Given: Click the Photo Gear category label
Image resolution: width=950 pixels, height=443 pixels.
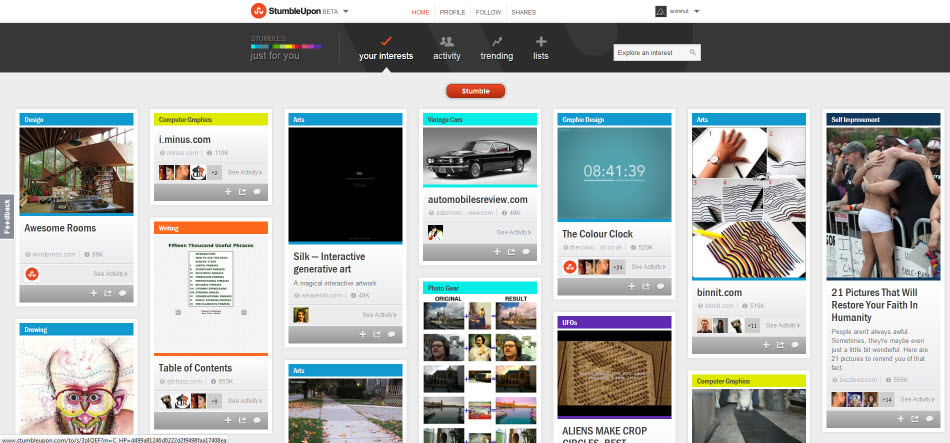Looking at the screenshot, I should [444, 288].
